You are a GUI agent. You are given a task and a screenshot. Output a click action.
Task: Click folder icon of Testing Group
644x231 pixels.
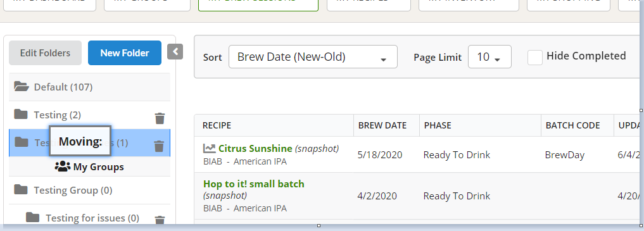coord(21,190)
